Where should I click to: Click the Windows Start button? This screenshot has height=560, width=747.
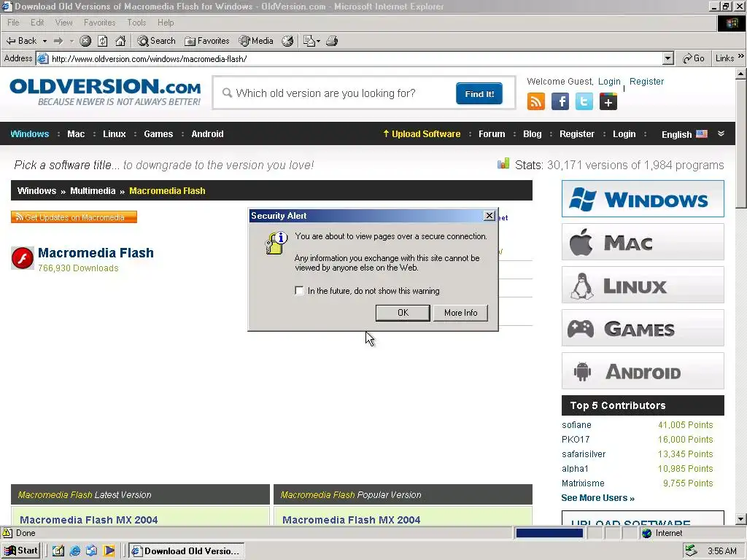click(x=20, y=551)
